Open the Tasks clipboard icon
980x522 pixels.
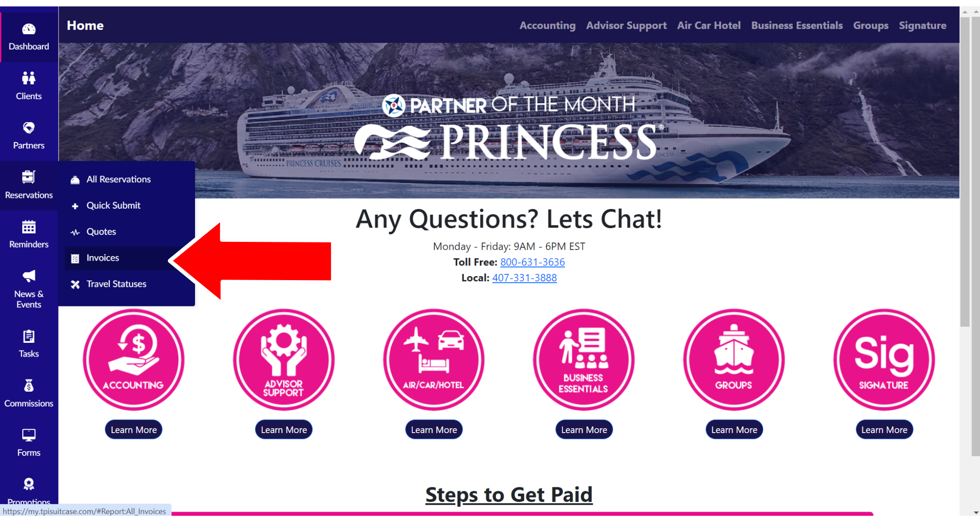[29, 337]
